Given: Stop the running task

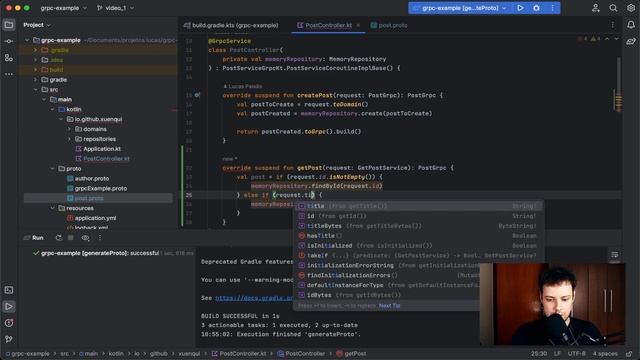Looking at the screenshot, I should [71, 238].
